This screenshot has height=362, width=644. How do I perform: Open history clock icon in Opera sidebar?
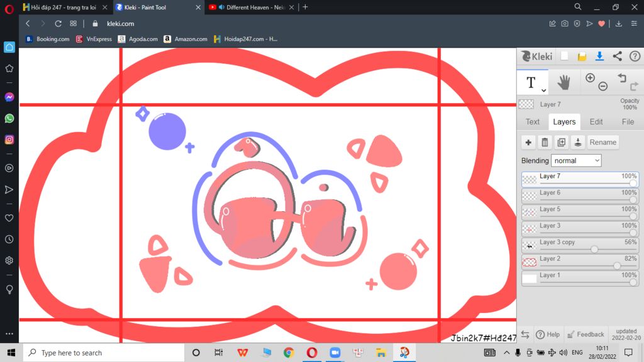coord(9,239)
